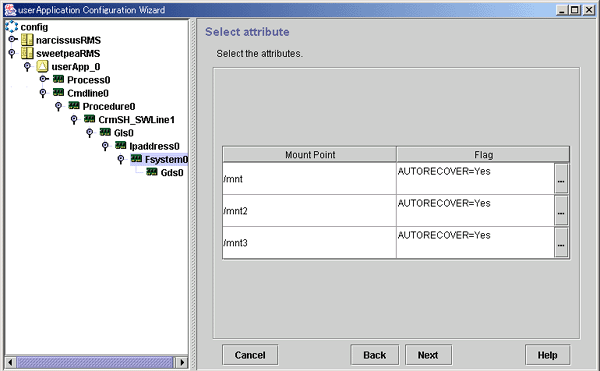600x371 pixels.
Task: Click the Cmdline0 resource icon
Action: click(x=59, y=93)
